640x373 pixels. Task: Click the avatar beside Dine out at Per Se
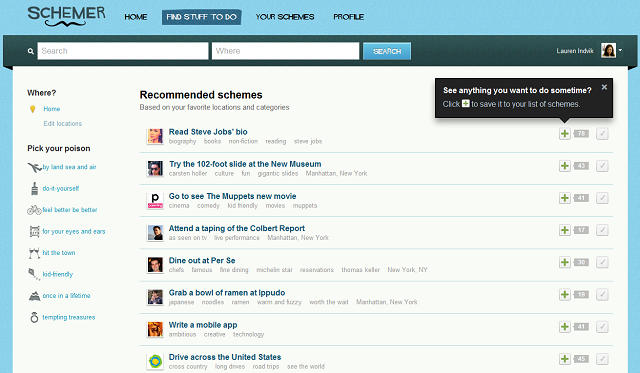[155, 265]
